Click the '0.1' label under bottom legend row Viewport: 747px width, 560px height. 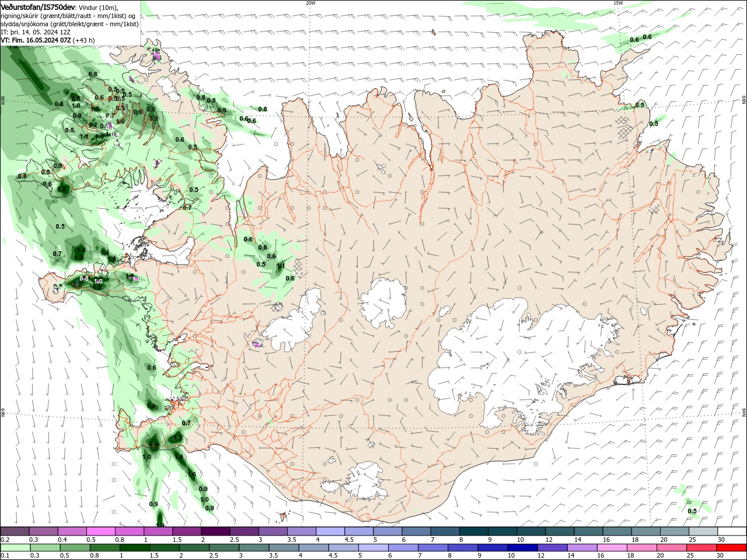[x=5, y=556]
